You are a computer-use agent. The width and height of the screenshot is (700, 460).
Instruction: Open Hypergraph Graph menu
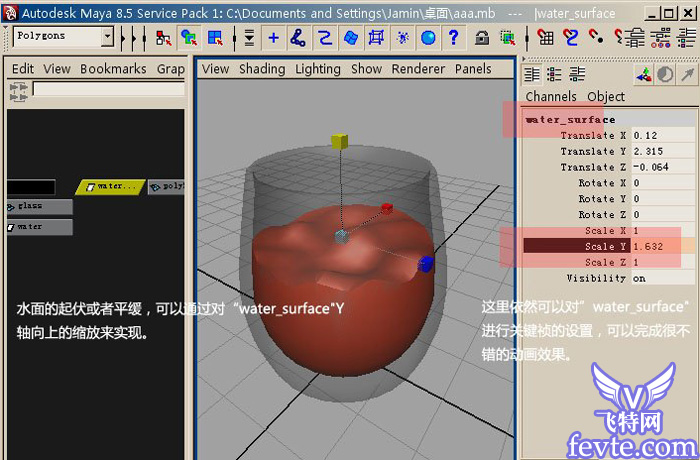[x=171, y=69]
